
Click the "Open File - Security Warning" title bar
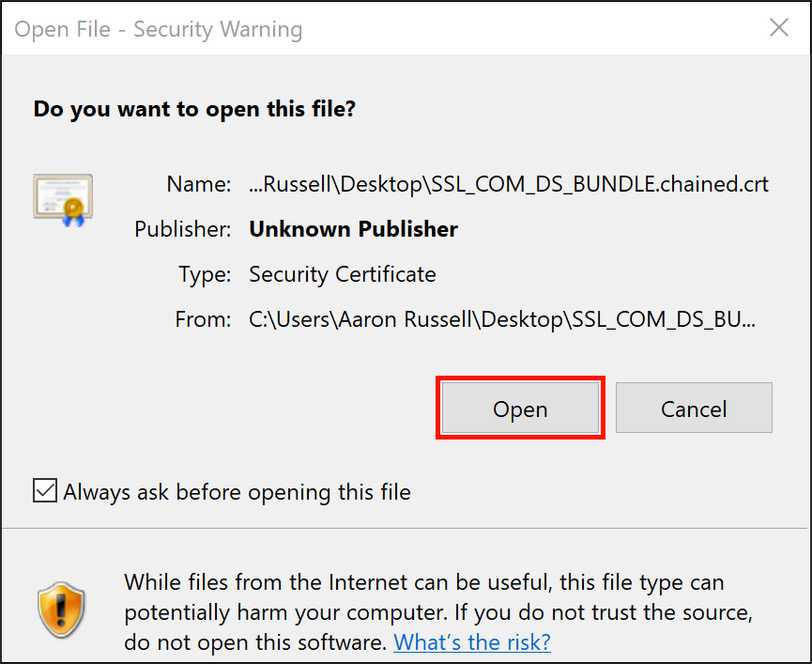pos(159,29)
